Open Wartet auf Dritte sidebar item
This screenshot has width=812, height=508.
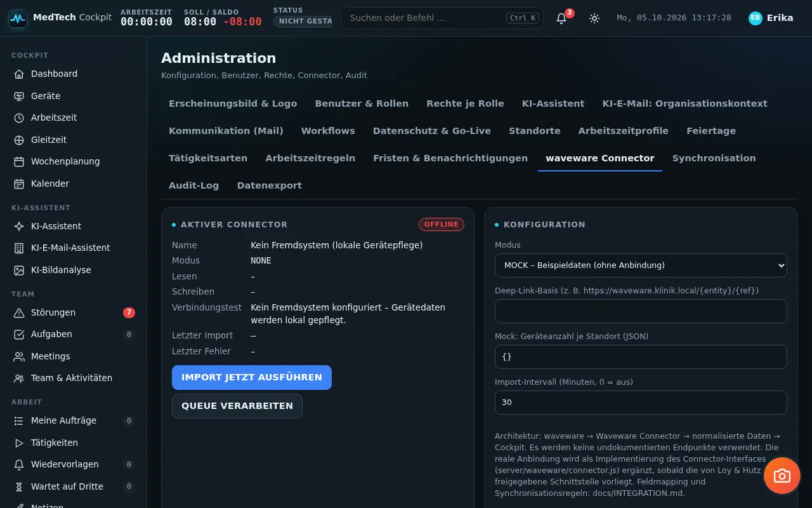point(74,486)
